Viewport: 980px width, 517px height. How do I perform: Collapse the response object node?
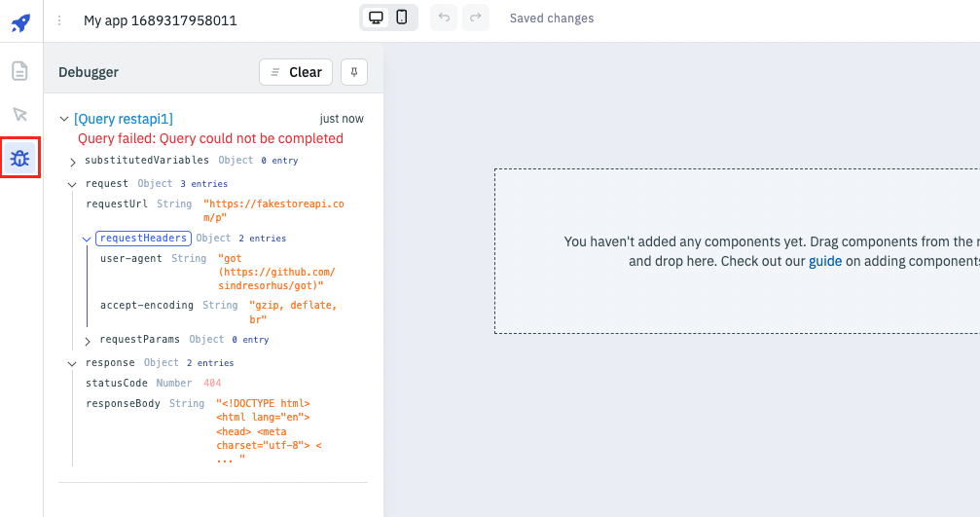(x=73, y=363)
